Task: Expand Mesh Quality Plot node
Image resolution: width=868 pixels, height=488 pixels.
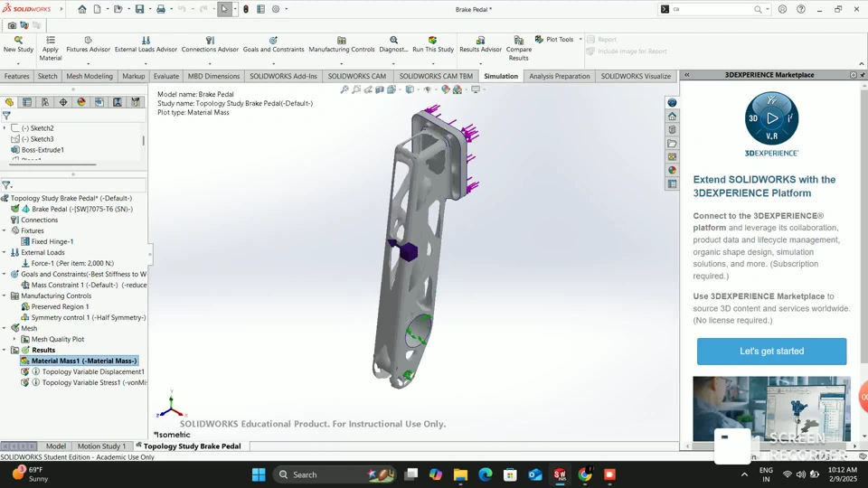Action: click(x=14, y=339)
